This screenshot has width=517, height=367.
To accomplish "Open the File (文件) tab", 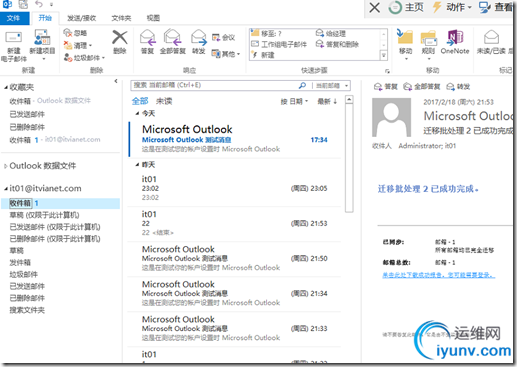I will tap(13, 18).
